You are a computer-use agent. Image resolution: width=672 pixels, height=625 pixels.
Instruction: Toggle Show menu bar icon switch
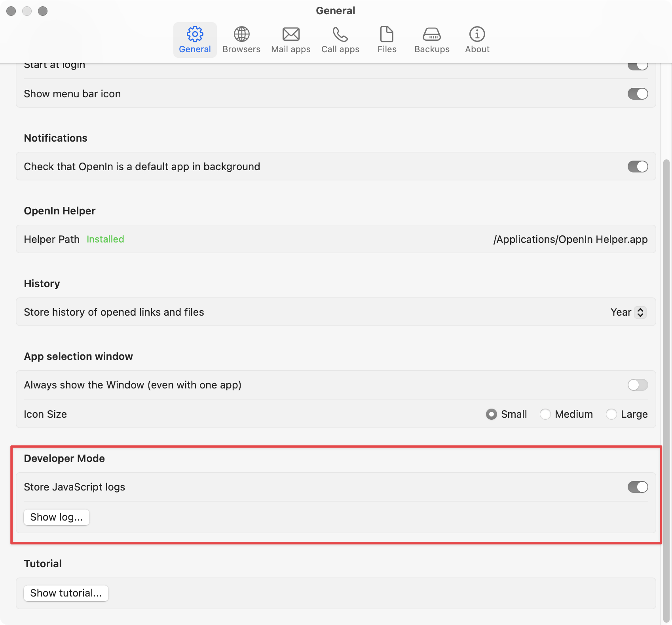click(638, 94)
